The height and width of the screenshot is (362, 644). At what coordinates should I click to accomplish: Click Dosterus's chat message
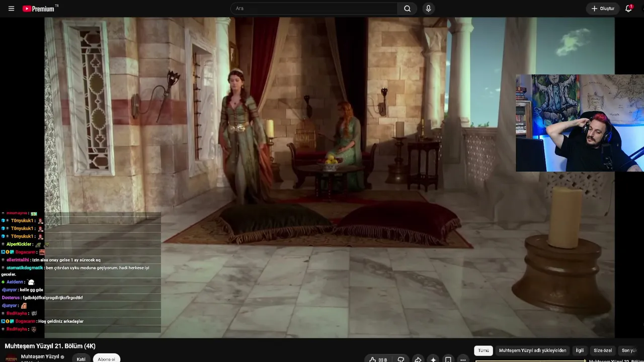[x=52, y=298]
